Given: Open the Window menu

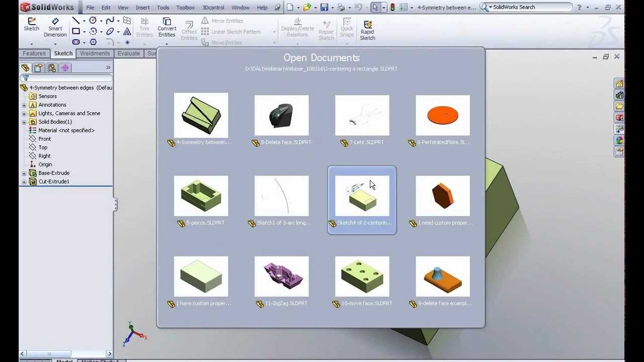Looking at the screenshot, I should (x=240, y=8).
